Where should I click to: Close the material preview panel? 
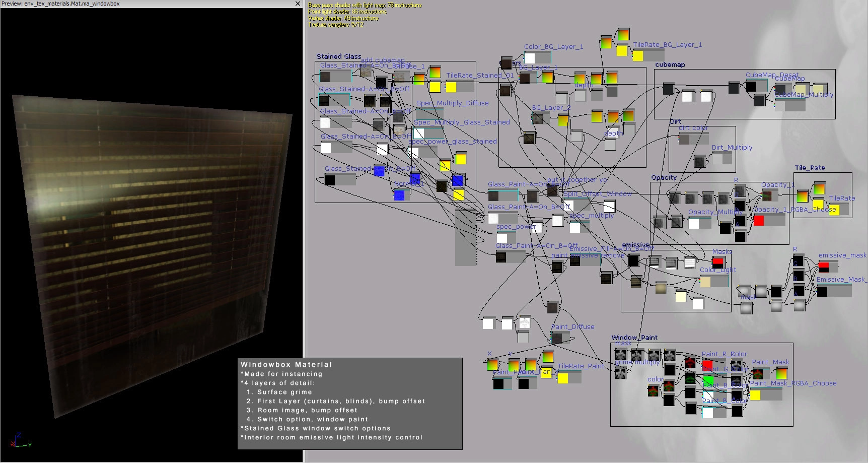coord(298,4)
